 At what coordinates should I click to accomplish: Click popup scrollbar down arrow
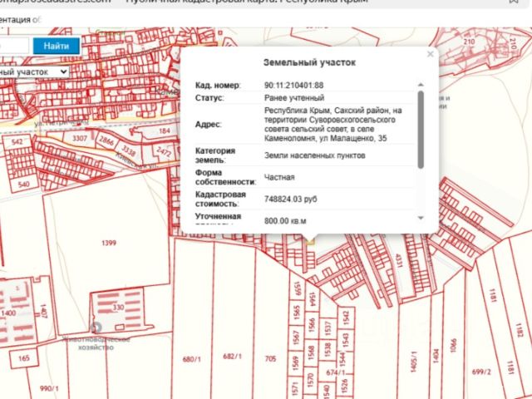point(421,218)
